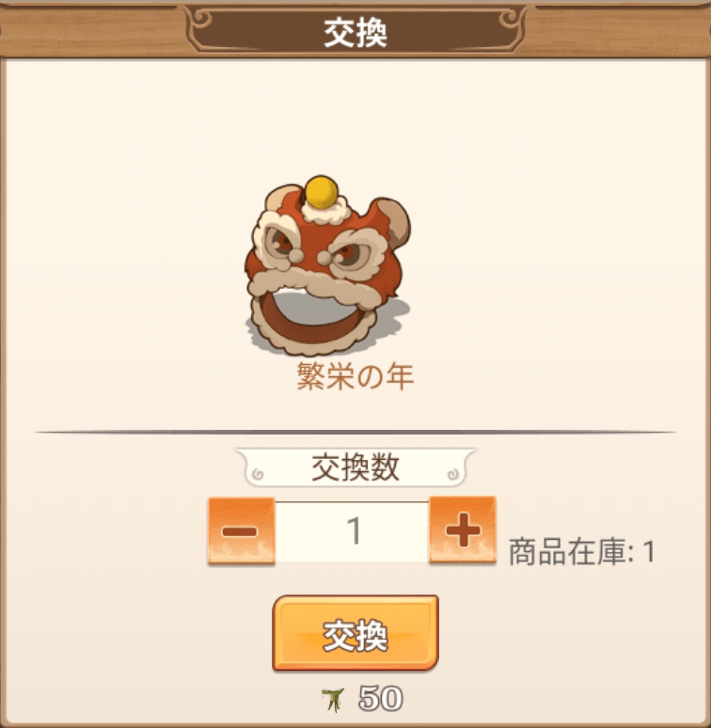Confirm with the orange 交換 button
The height and width of the screenshot is (728, 711).
tap(355, 633)
